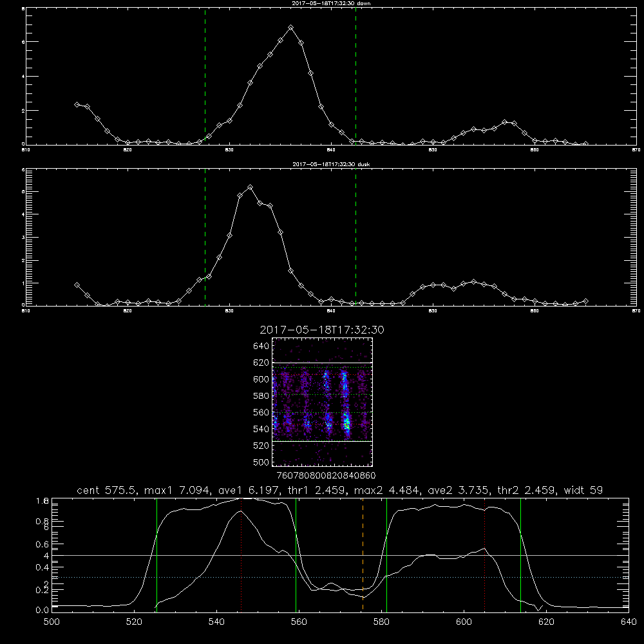
Task: Click the '500' label on spectral image vertical axis
Action: click(x=261, y=462)
